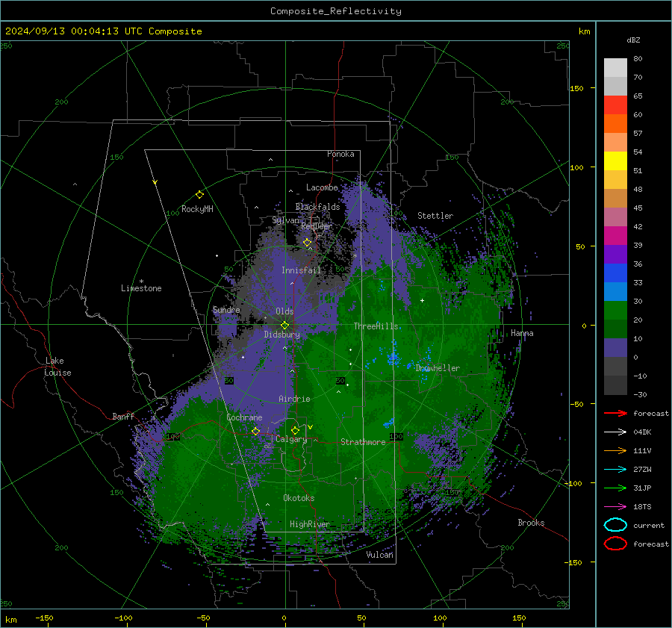Click the Strathmore city label
The image size is (672, 628).
click(363, 442)
